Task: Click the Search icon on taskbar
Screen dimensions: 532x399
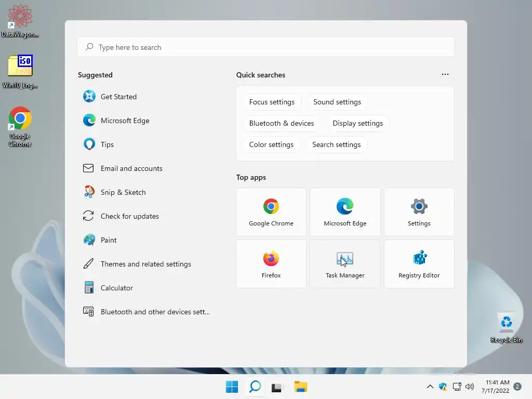Action: (255, 387)
